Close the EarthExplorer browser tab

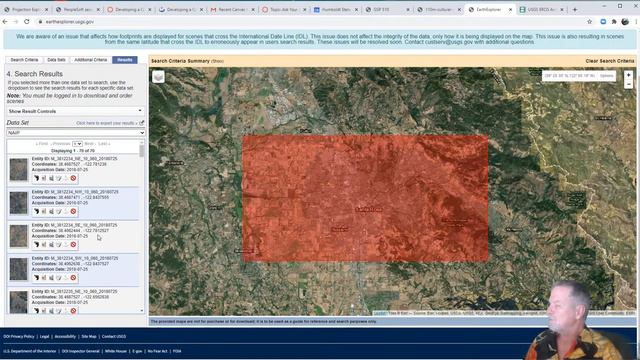510,9
